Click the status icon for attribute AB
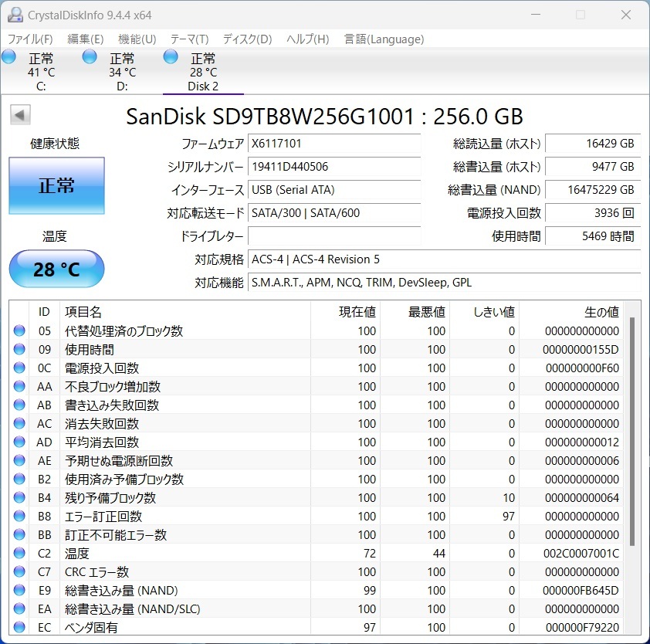 point(19,405)
